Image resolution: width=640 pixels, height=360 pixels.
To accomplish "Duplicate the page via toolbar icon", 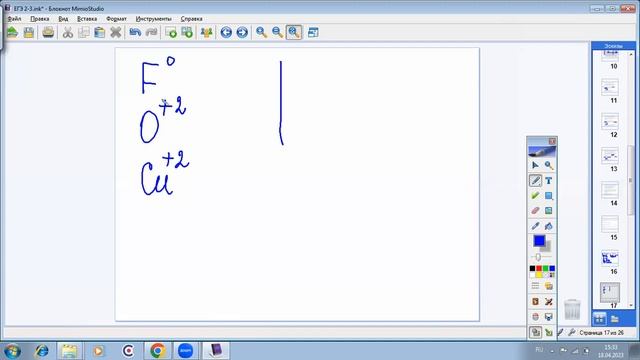I will click(x=187, y=32).
